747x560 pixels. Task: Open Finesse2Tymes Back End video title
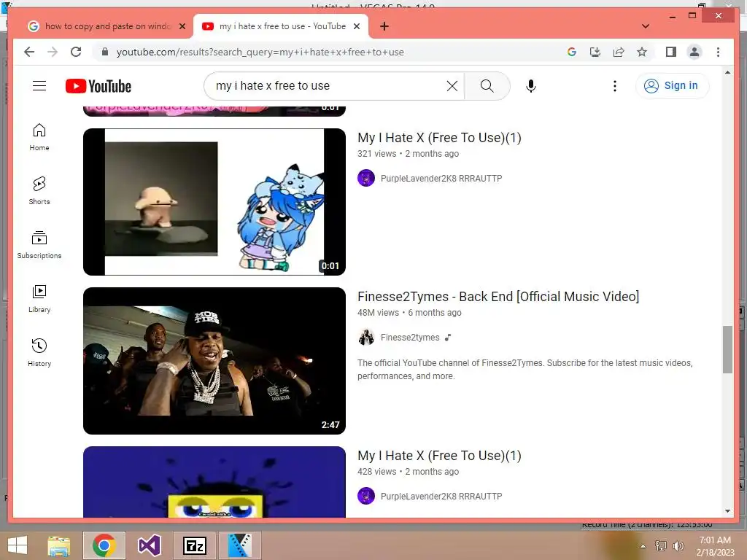click(498, 297)
